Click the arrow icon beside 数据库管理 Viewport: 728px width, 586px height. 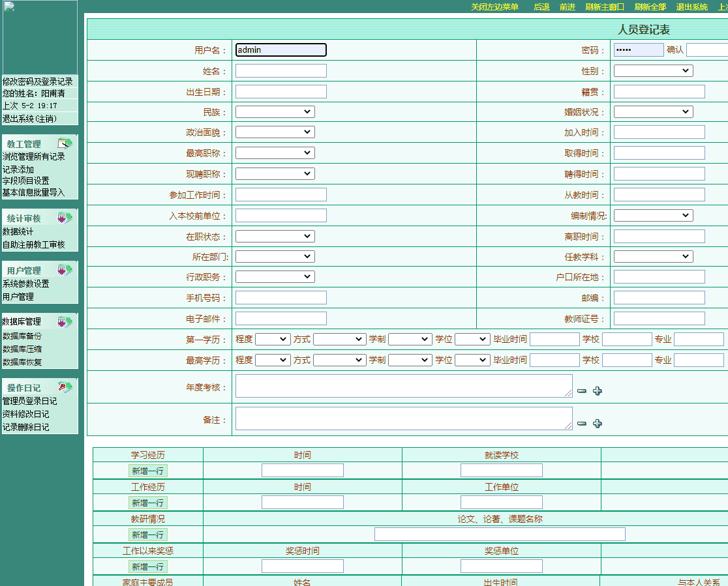tap(65, 321)
